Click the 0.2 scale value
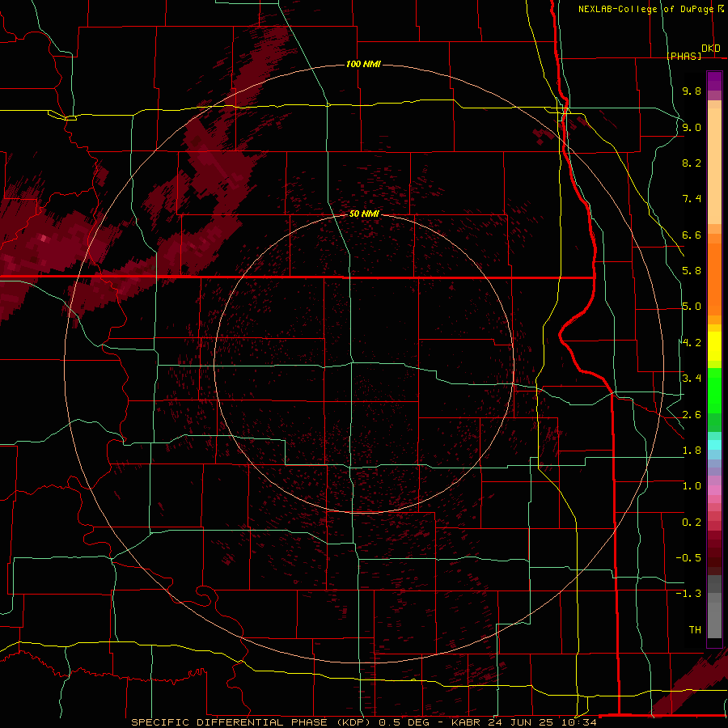 pos(692,523)
